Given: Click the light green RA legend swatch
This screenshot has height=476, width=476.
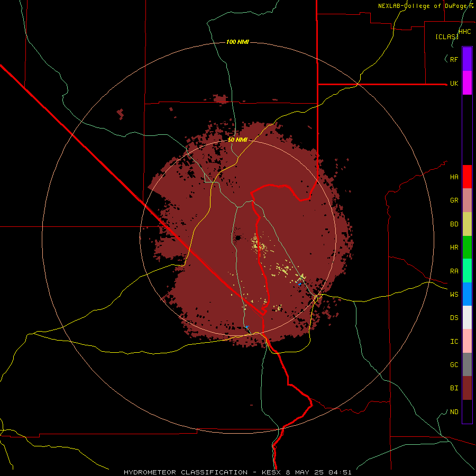Looking at the screenshot, I should coord(467,271).
